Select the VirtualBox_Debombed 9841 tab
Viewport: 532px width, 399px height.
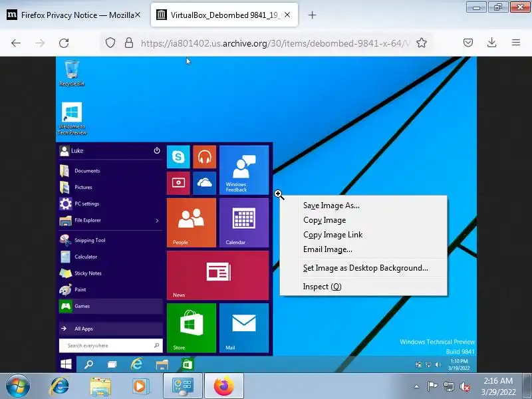click(x=224, y=15)
